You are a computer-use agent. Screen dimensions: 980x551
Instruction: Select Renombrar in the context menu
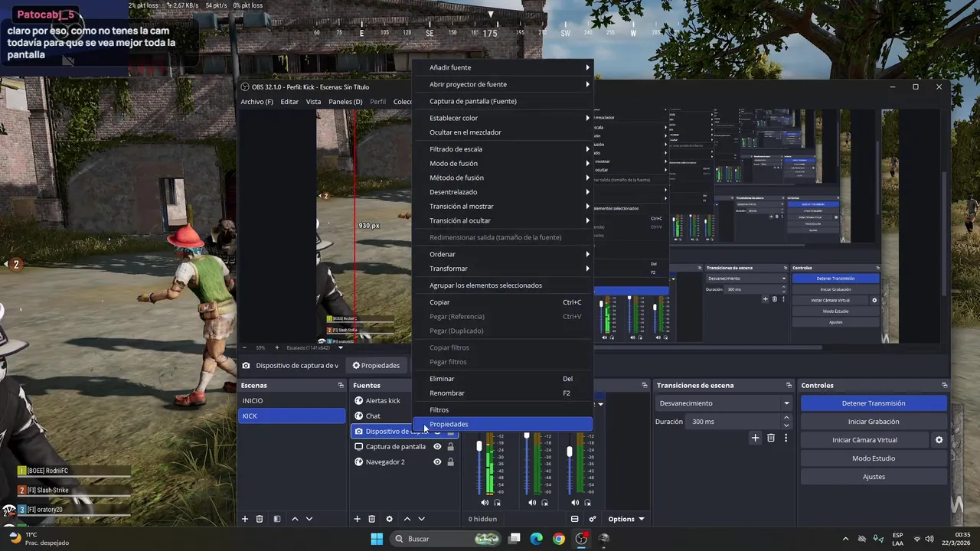(502, 393)
